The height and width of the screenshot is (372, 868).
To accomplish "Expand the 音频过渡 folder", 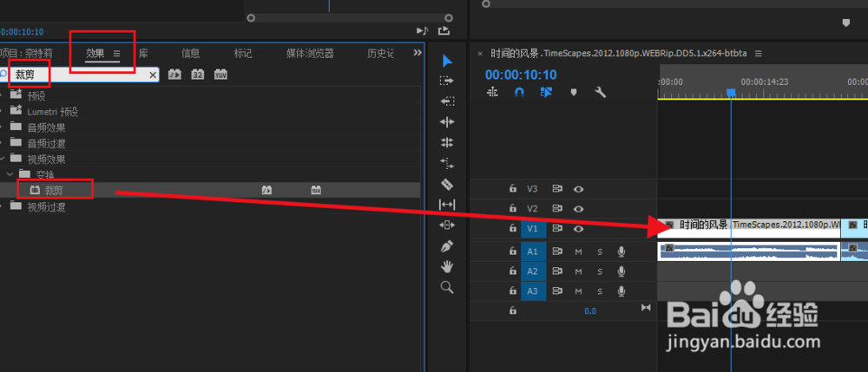I will [2, 143].
